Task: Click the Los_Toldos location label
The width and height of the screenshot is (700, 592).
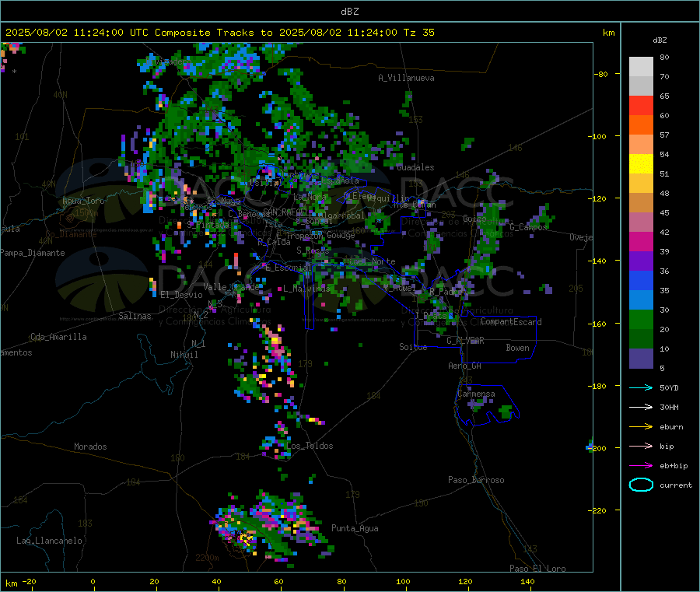Action: (310, 446)
